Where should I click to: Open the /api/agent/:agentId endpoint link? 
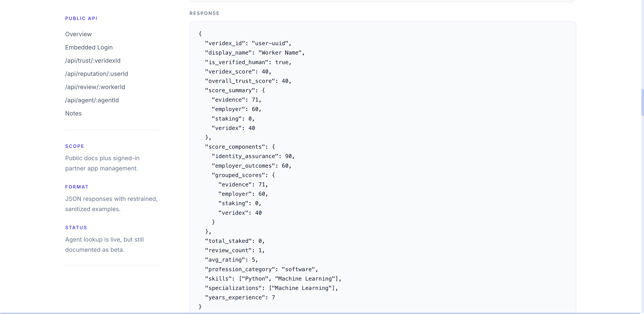(92, 100)
